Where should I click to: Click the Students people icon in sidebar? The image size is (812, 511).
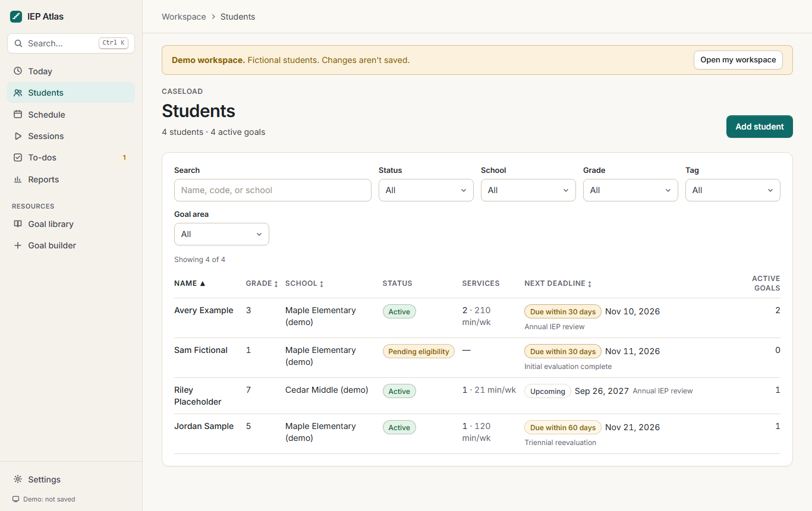[x=18, y=93]
